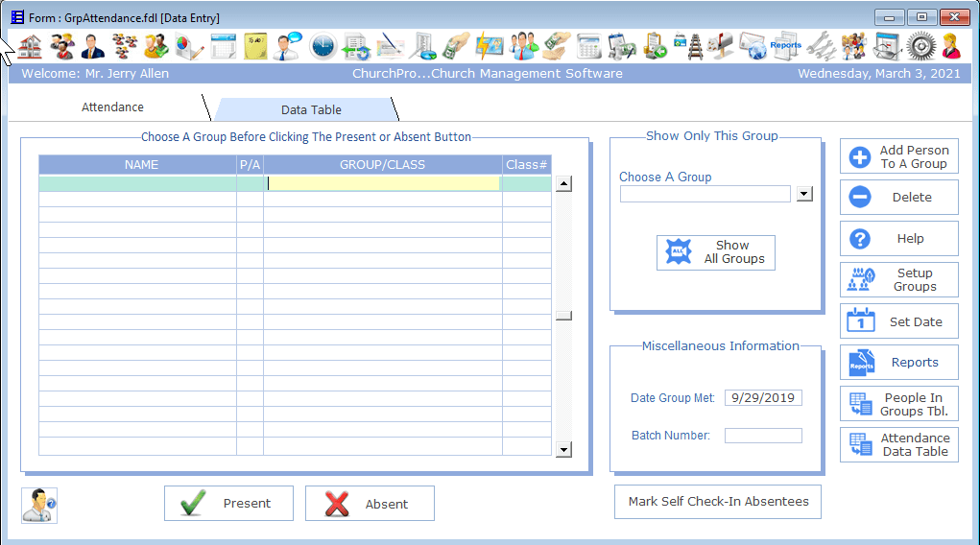
Task: Click the Show All Groups button
Action: (716, 252)
